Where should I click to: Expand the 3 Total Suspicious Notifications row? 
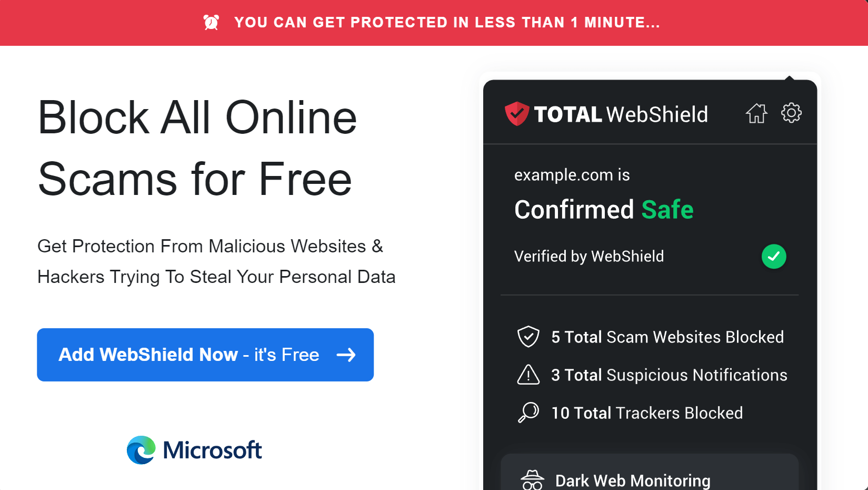(669, 375)
